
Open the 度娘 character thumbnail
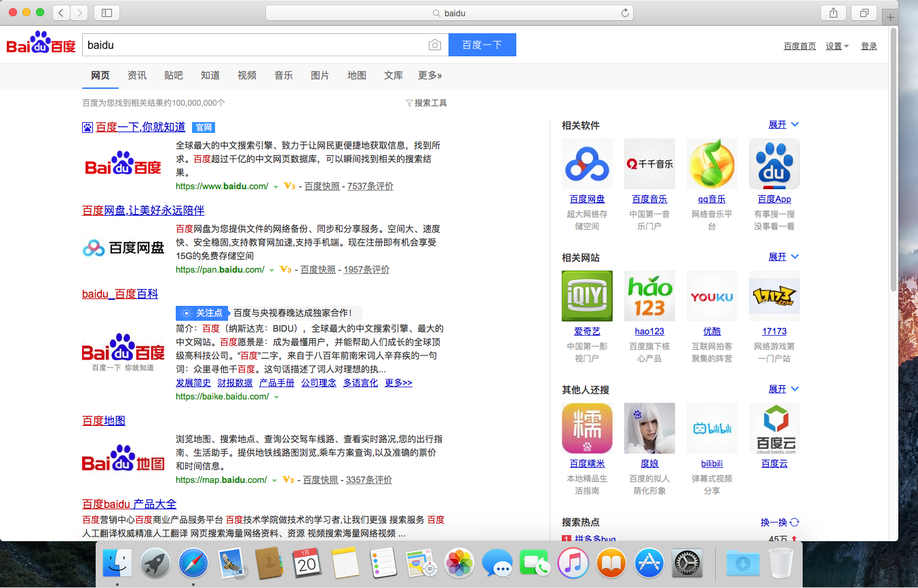649,428
